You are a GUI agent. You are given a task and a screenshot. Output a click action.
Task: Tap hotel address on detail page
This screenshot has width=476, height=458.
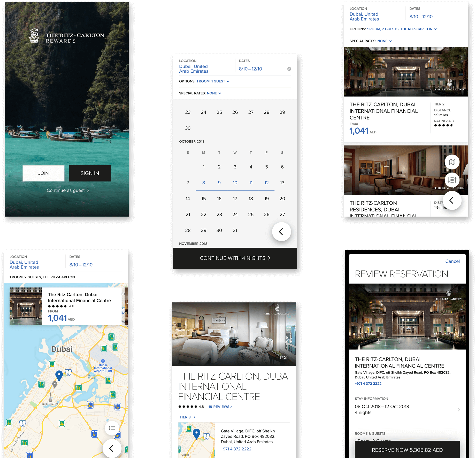point(248,436)
